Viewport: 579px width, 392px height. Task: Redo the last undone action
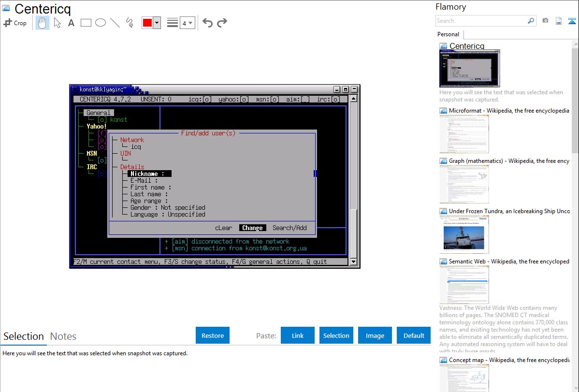(x=222, y=23)
